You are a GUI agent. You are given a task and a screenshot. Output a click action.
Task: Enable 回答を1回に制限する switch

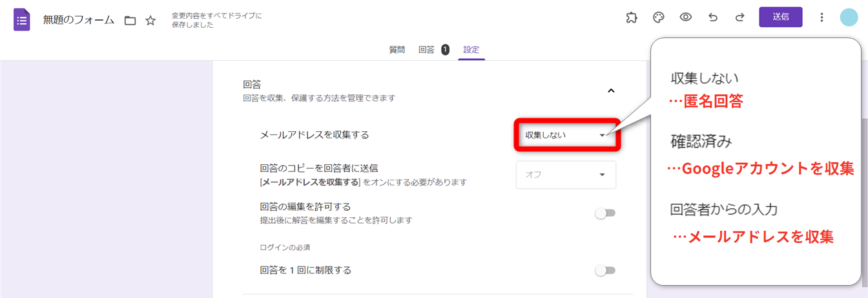605,270
